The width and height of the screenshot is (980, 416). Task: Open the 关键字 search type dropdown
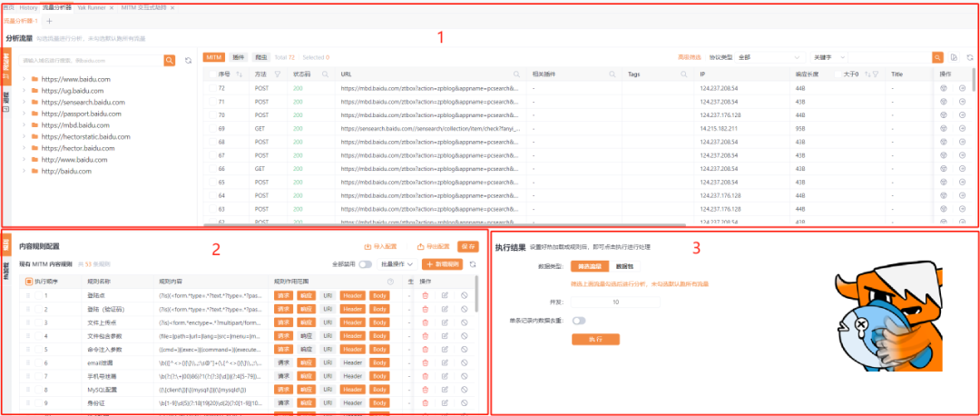[x=829, y=57]
